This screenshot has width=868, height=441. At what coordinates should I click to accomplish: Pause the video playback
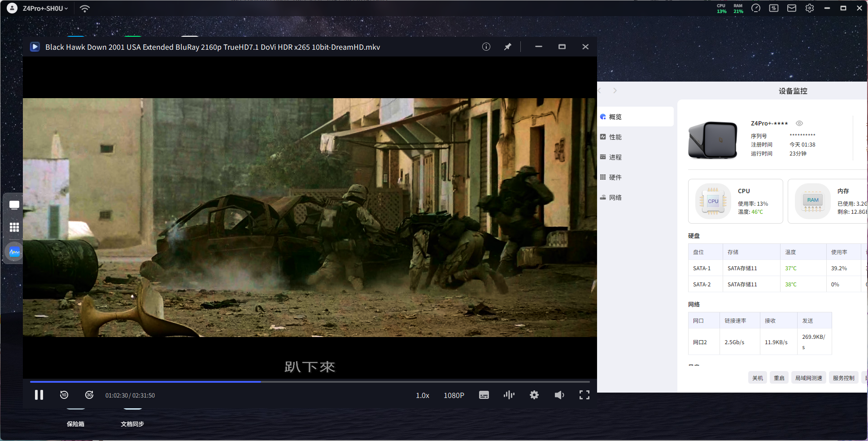pyautogui.click(x=39, y=395)
